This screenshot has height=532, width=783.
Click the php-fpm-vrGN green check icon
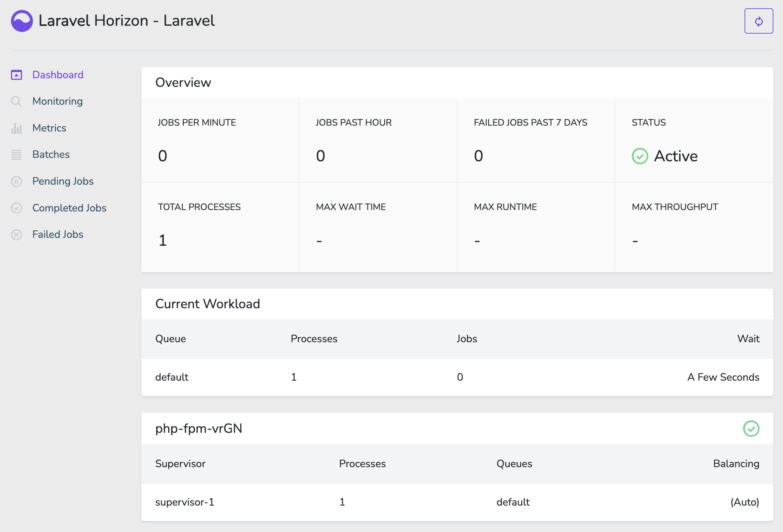[x=751, y=429]
